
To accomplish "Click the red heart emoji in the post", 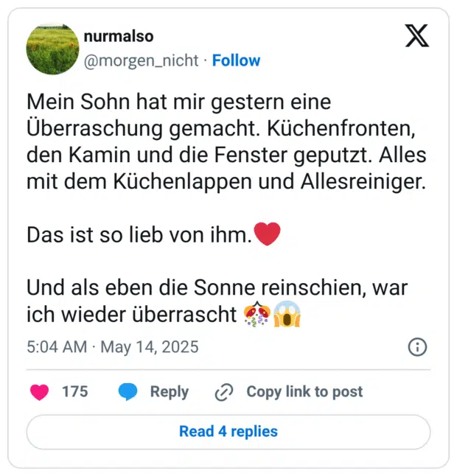I will 267,235.
